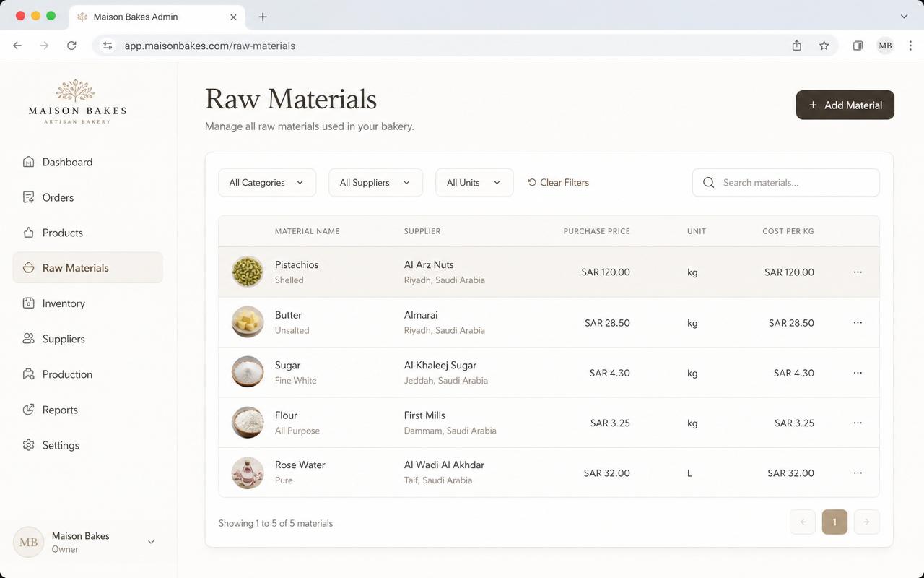The height and width of the screenshot is (578, 924).
Task: Open more options for Sugar row
Action: 858,373
